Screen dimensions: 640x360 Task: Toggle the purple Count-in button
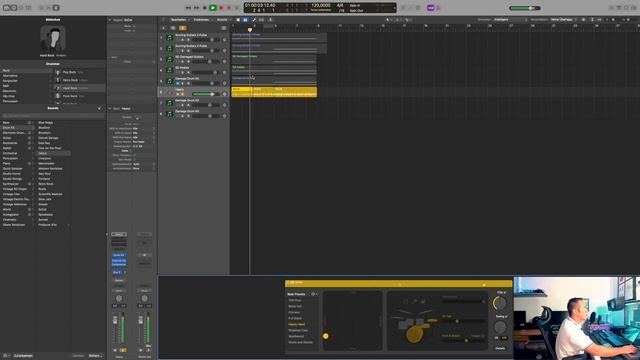(430, 8)
